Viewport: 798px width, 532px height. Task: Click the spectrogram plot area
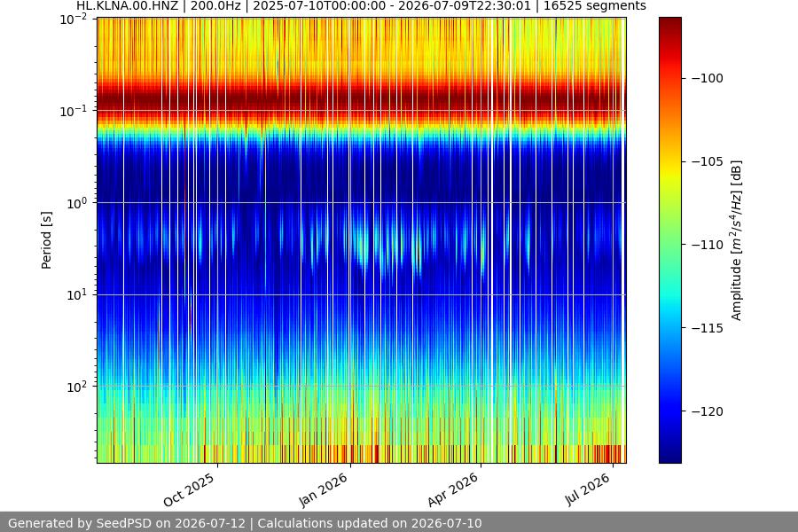pos(362,240)
